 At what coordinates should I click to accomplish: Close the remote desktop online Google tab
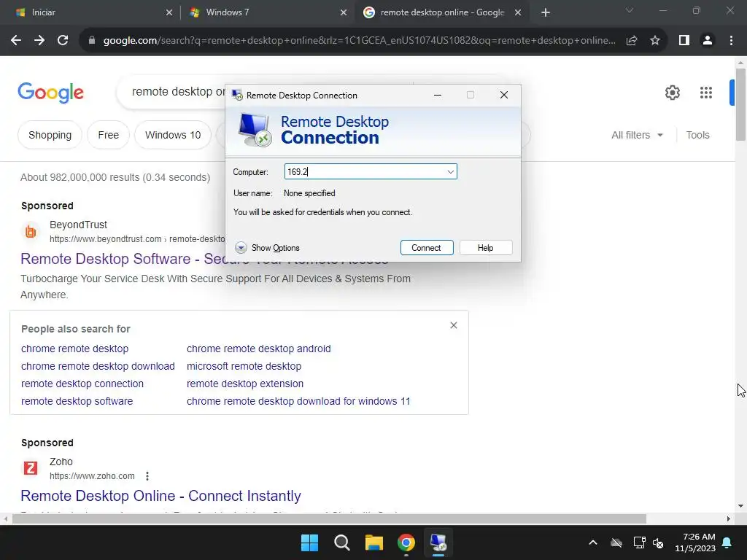point(518,13)
